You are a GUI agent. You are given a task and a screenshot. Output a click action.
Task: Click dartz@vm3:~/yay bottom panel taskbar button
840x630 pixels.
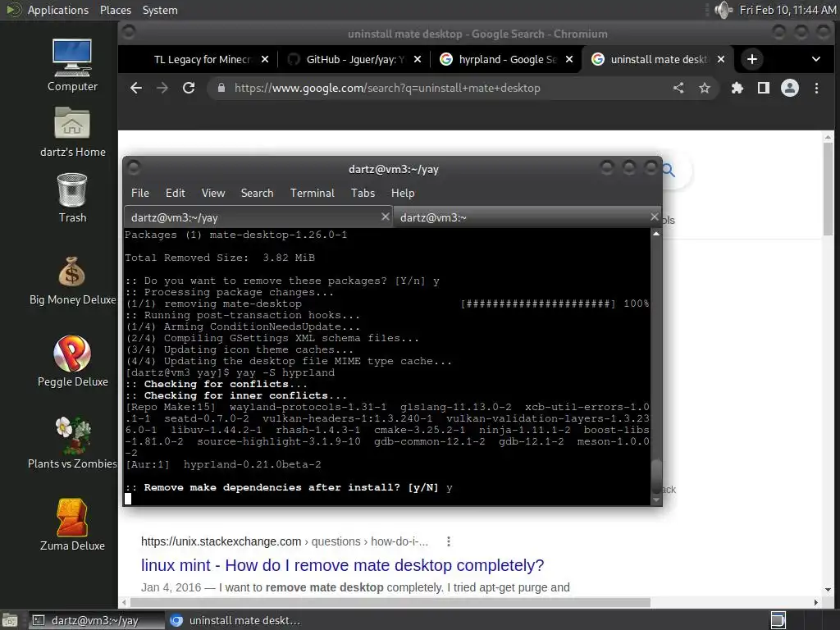click(97, 620)
